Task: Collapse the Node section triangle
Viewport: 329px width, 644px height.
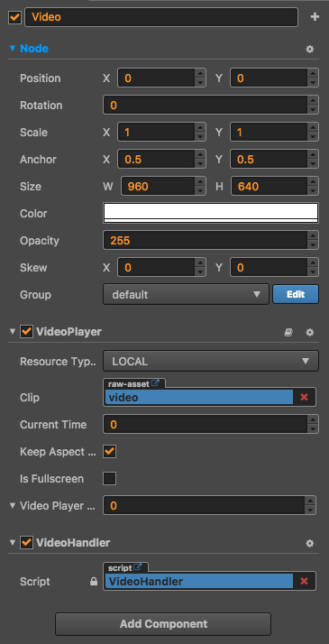Action: pos(13,49)
